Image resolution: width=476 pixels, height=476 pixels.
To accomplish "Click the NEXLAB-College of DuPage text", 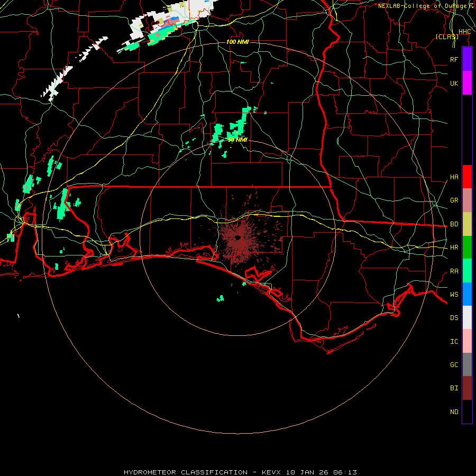I will pyautogui.click(x=422, y=6).
